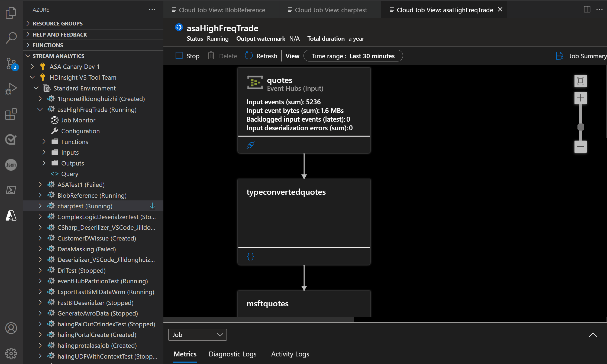Viewport: 607px width, 364px height.
Task: Click the Delete trash can icon
Action: [211, 56]
